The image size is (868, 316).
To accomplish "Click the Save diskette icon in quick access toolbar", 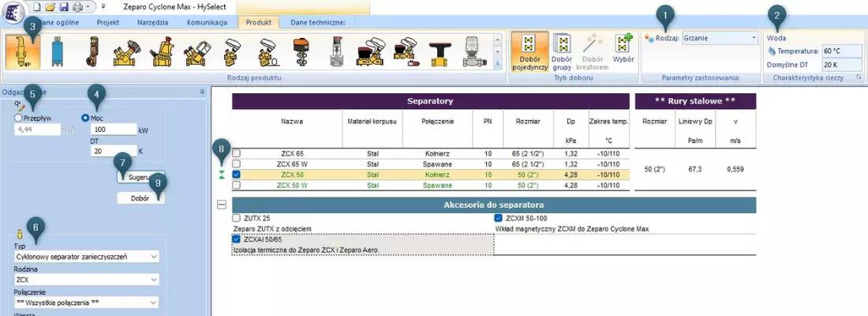I will (63, 6).
